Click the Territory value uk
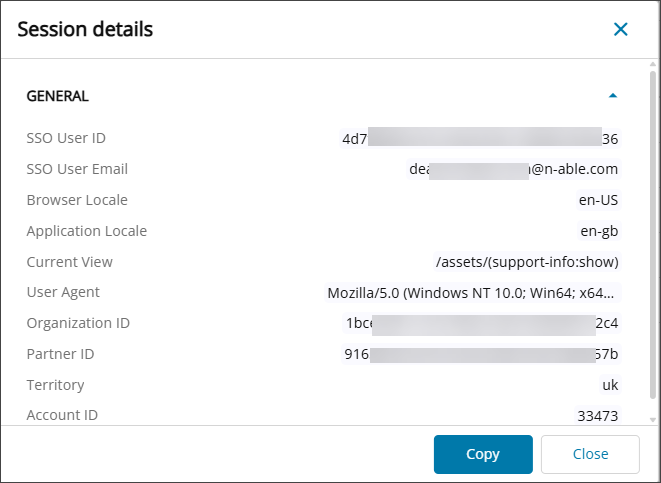Viewport: 661px width, 483px height. [610, 385]
